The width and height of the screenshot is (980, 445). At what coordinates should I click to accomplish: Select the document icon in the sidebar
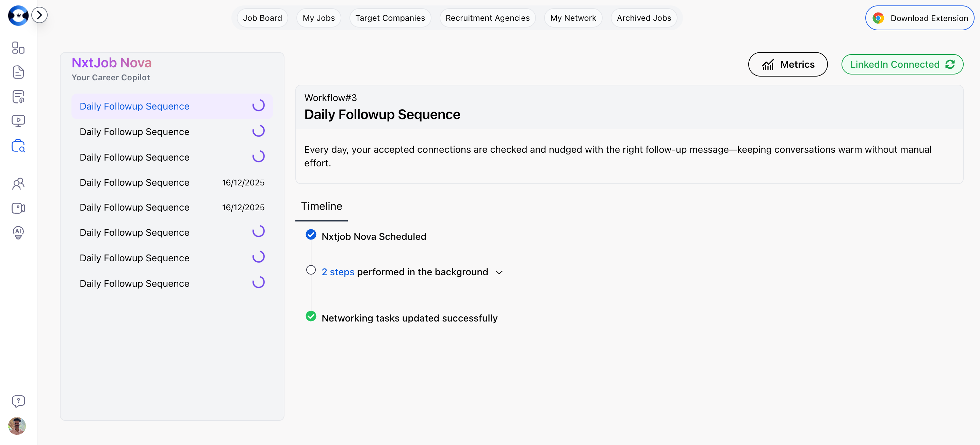point(18,72)
